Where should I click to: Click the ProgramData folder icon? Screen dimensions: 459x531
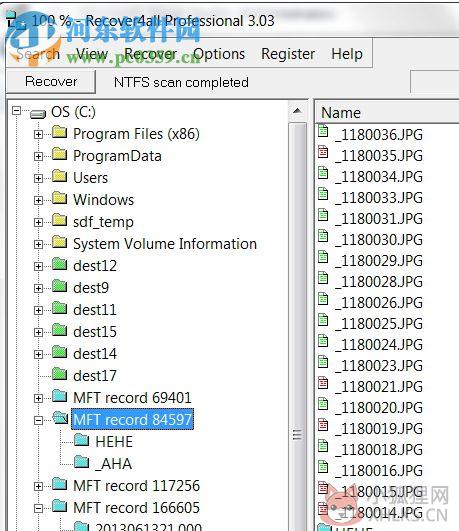click(x=60, y=154)
